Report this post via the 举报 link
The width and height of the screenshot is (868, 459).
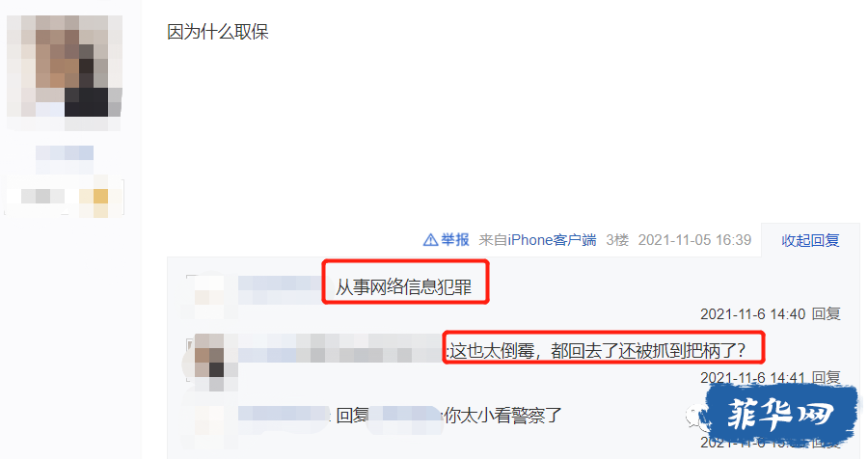pos(454,240)
